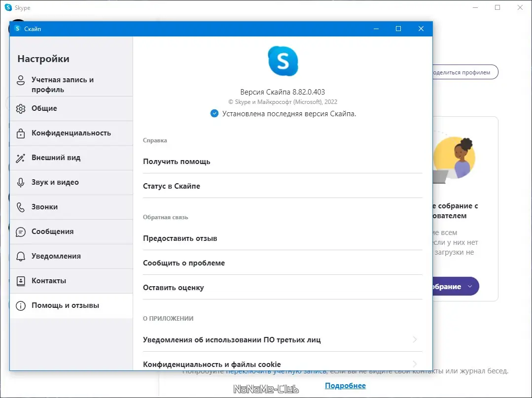The height and width of the screenshot is (398, 532).
Task: Expand chevron for third-party notices row
Action: (415, 339)
